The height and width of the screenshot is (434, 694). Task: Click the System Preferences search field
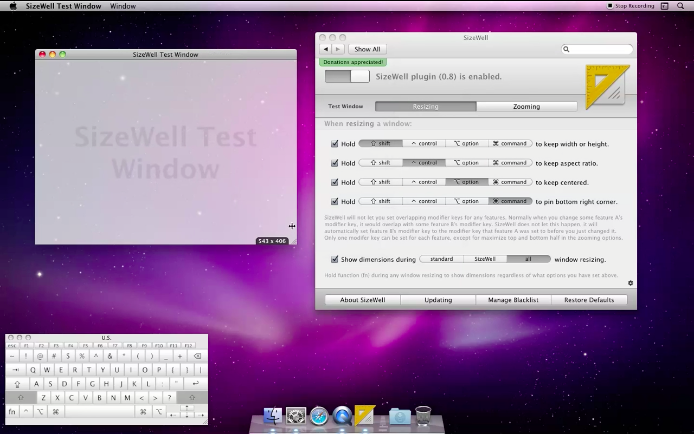[x=597, y=49]
